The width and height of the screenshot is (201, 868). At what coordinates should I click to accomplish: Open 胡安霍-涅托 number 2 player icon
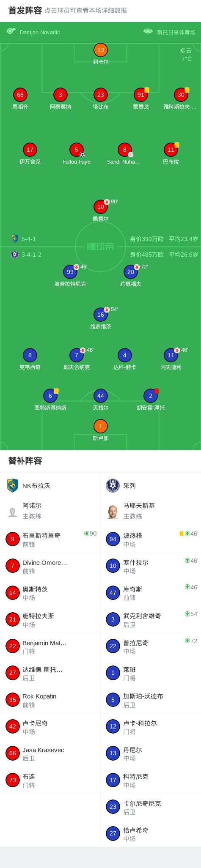[151, 396]
